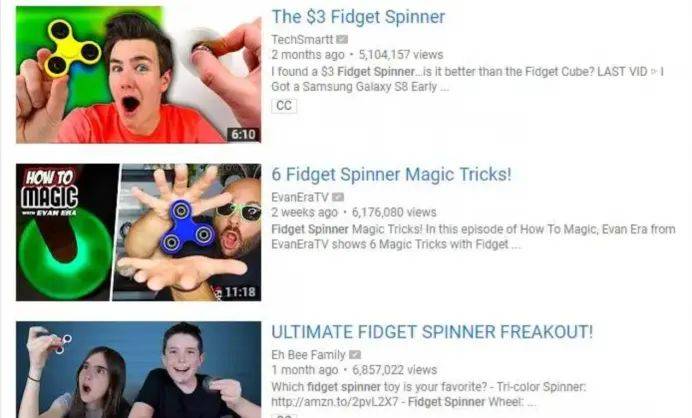The width and height of the screenshot is (692, 418).
Task: Open 6 Fidget Spinner Magic Tricks! title
Action: click(x=391, y=174)
